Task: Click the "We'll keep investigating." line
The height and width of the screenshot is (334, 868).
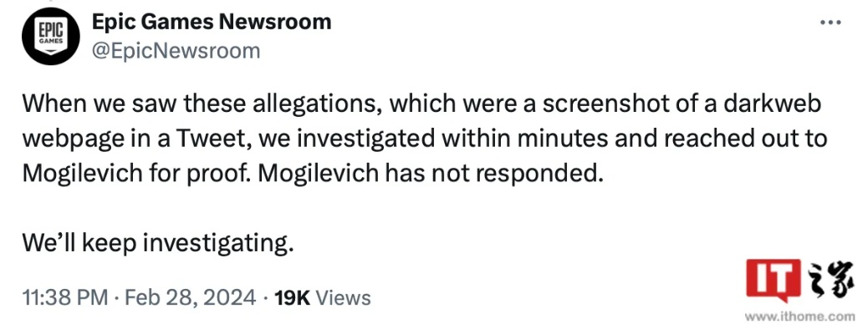Action: click(159, 244)
